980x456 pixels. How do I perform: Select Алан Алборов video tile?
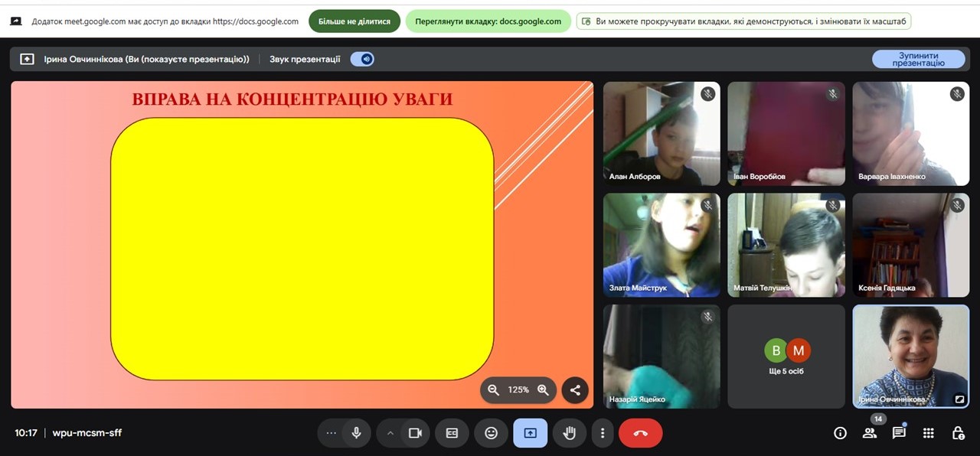(661, 133)
